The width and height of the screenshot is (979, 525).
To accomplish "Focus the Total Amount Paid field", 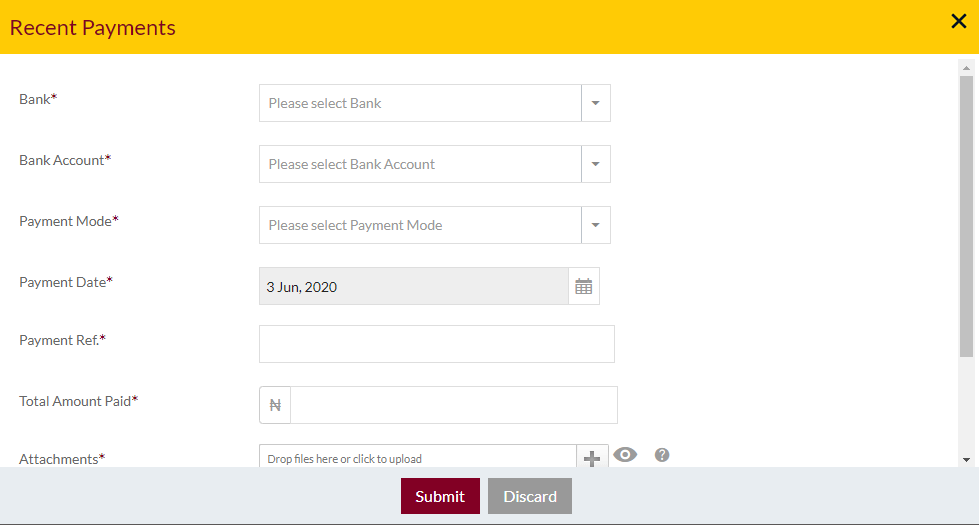I will click(454, 405).
